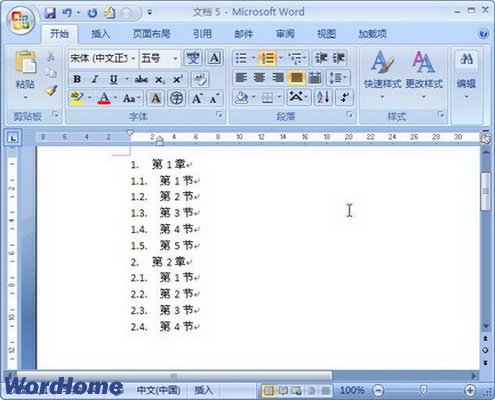495x400 pixels.
Task: Apply phonetic guide to text
Action: coord(193,58)
